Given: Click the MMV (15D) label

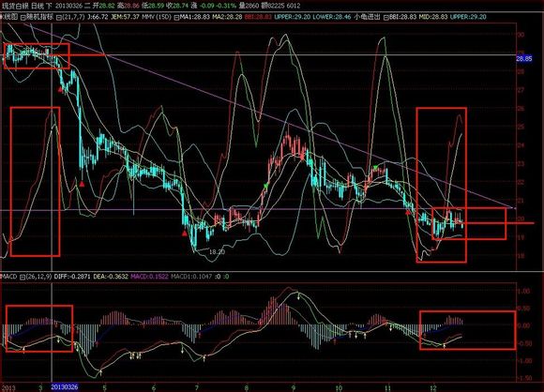Looking at the screenshot, I should [x=157, y=17].
